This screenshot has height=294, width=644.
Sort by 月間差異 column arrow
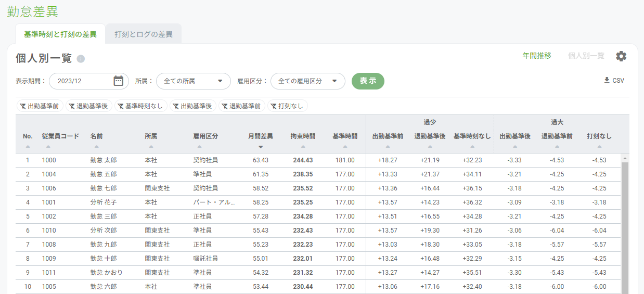coord(261,147)
